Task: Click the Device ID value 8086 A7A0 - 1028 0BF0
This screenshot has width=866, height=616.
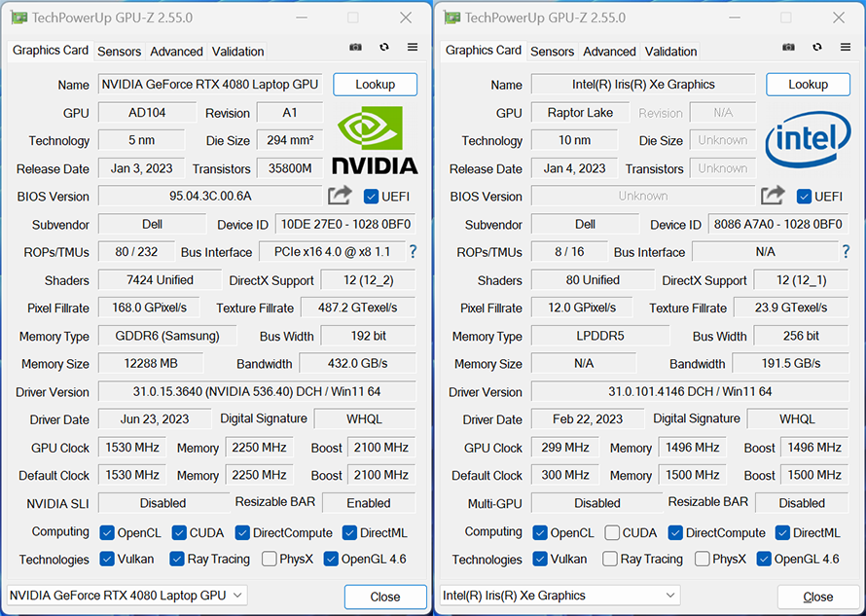Action: 778,224
